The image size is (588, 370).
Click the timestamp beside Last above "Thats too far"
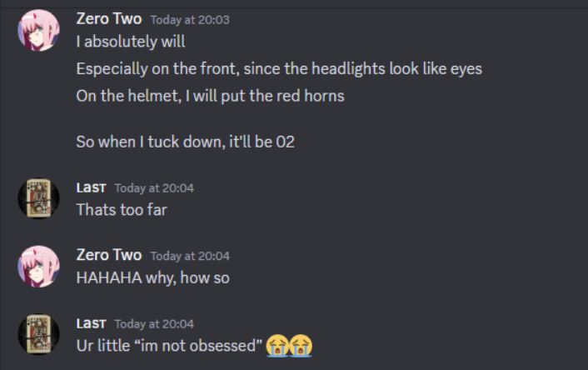pyautogui.click(x=154, y=188)
